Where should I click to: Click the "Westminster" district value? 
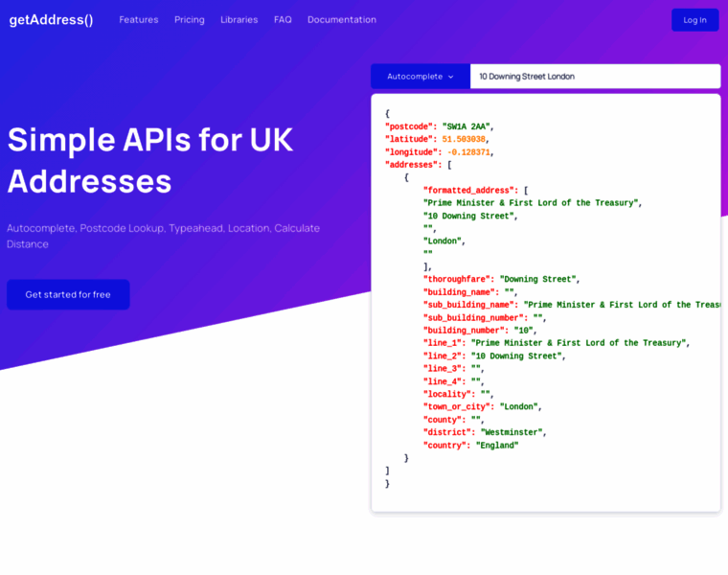pyautogui.click(x=512, y=432)
